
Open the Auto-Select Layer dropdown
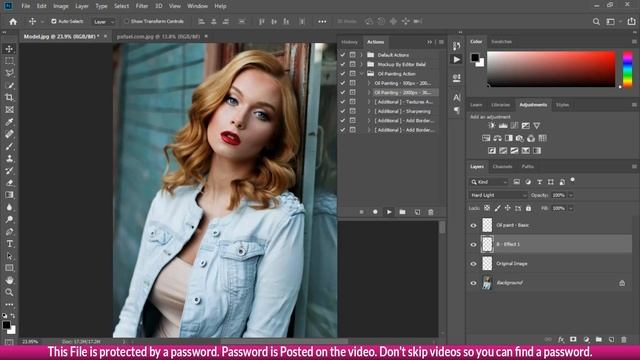[104, 22]
